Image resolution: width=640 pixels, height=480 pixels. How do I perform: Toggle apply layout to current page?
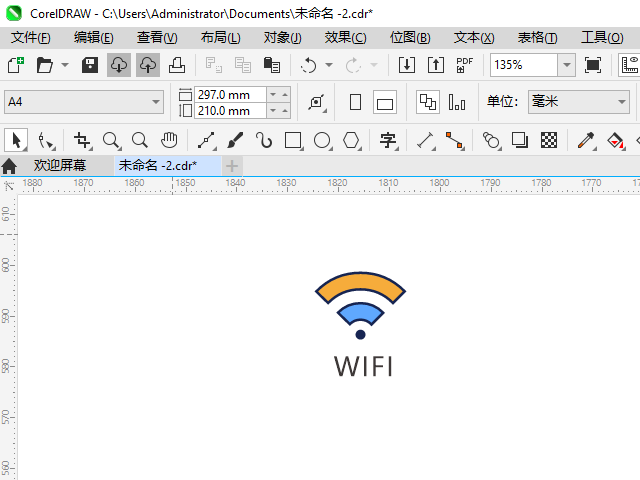(x=457, y=102)
